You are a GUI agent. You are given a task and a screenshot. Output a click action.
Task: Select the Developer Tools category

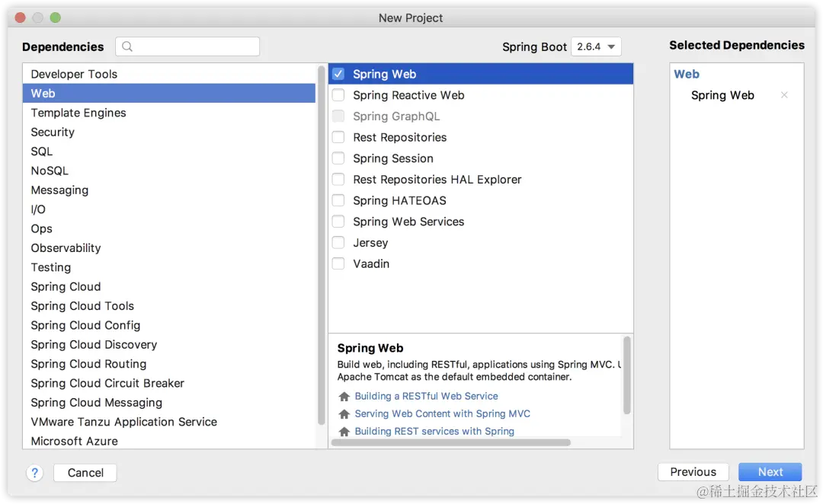coord(169,74)
